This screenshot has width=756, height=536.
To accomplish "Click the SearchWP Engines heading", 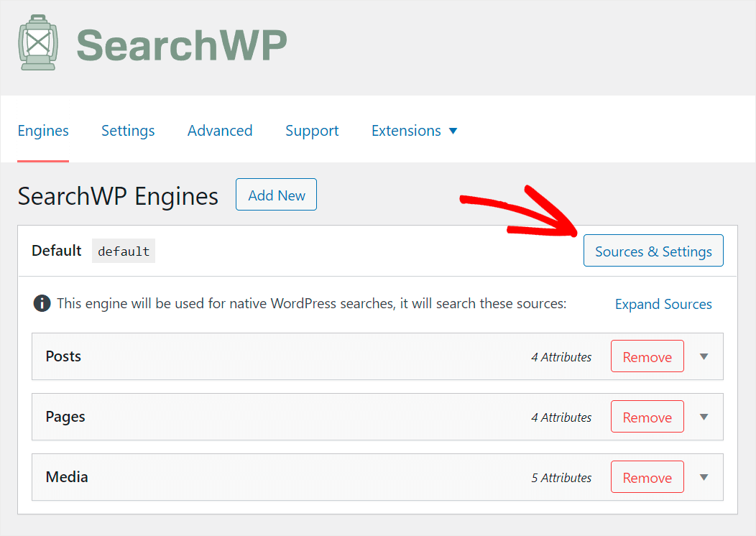I will [x=118, y=196].
